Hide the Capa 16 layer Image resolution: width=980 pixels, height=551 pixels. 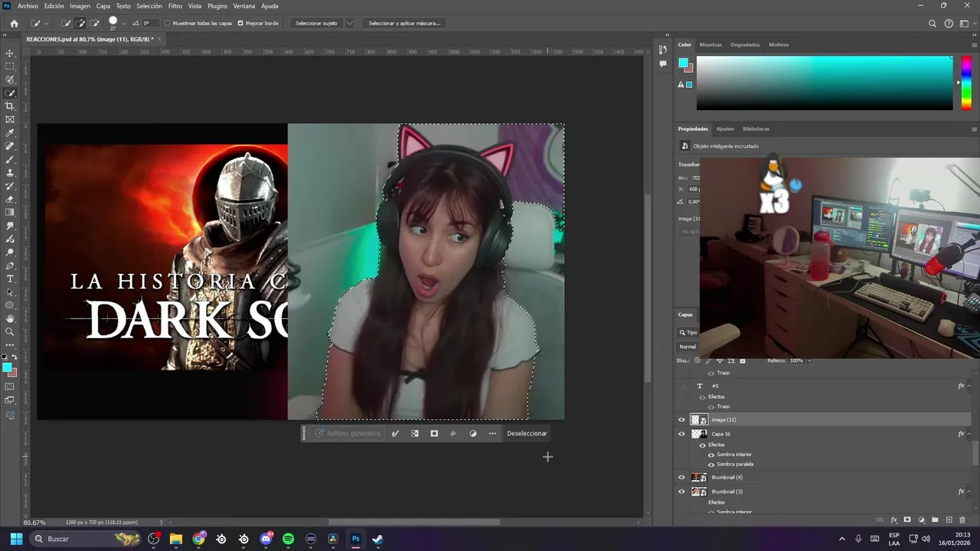(x=681, y=434)
